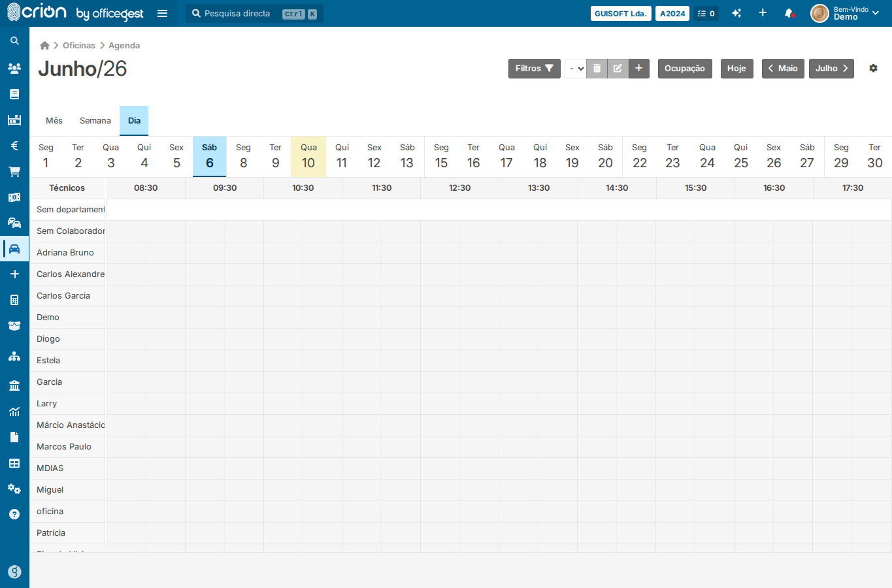The image size is (892, 588).
Task: Switch to the Mês view tab
Action: point(54,121)
